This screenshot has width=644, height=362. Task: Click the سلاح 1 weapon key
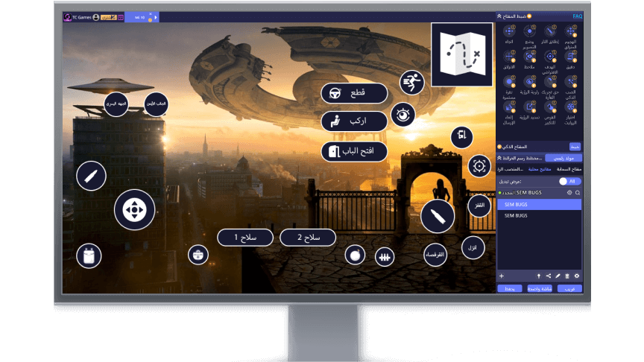point(245,238)
